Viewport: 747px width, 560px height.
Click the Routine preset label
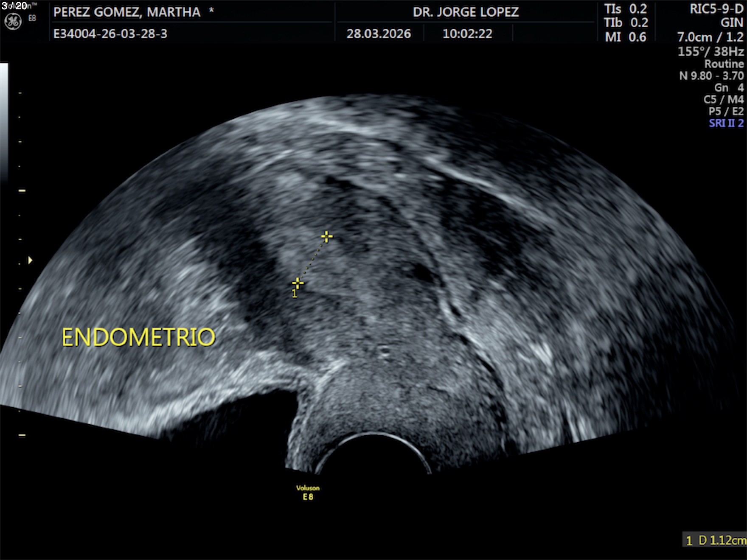(724, 64)
